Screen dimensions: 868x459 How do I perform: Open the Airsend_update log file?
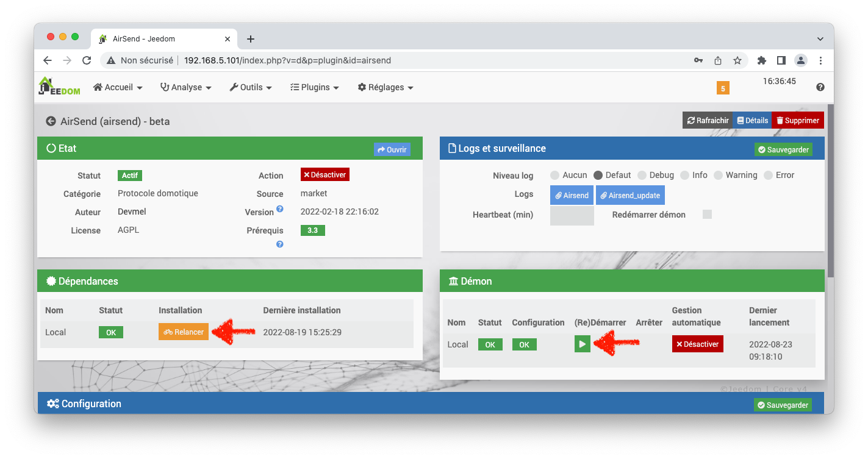(630, 195)
